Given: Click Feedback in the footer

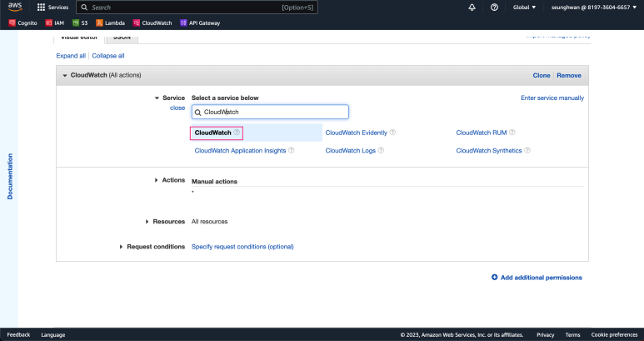Looking at the screenshot, I should 18,335.
